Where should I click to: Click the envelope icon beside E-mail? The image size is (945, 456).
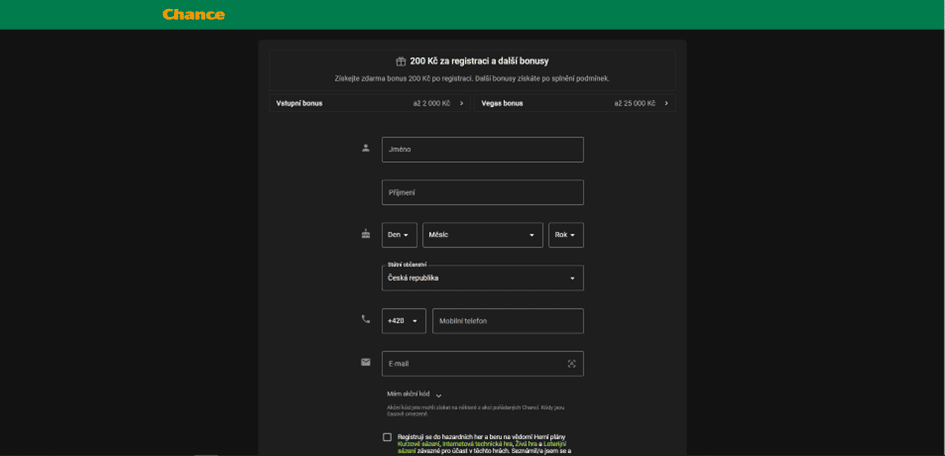[365, 362]
